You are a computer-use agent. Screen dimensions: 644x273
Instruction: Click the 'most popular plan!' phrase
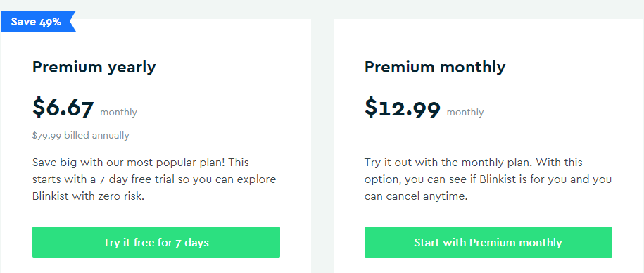[x=176, y=163]
